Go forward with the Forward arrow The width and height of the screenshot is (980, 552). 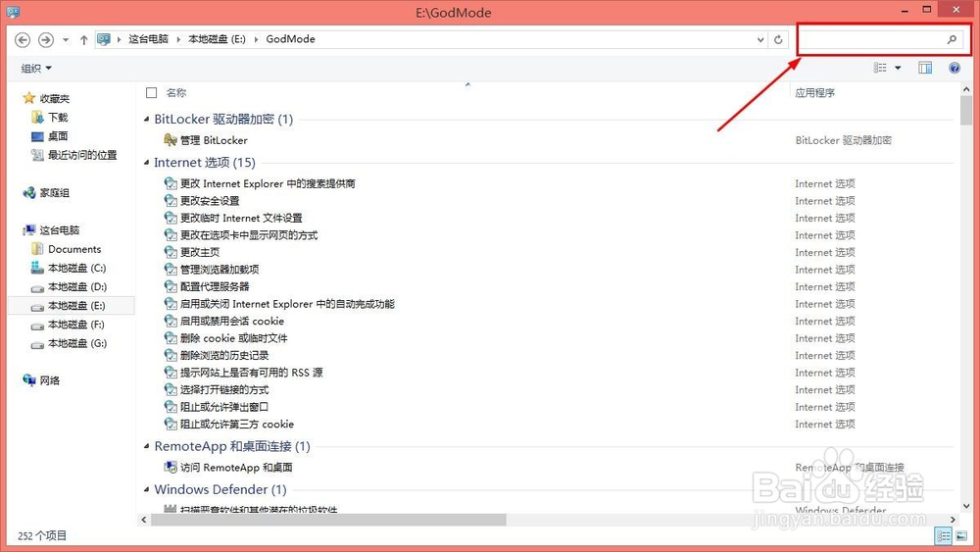click(46, 39)
